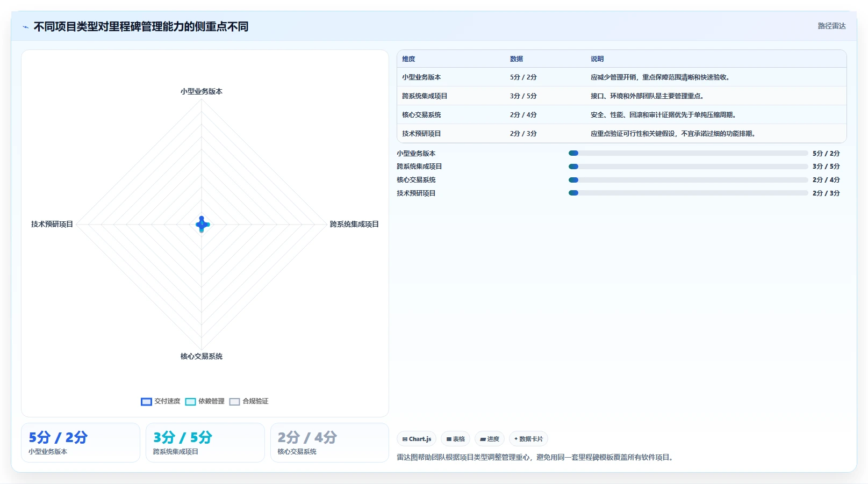Click the table value 2分 / 3分
The width and height of the screenshot is (868, 484).
pos(523,134)
